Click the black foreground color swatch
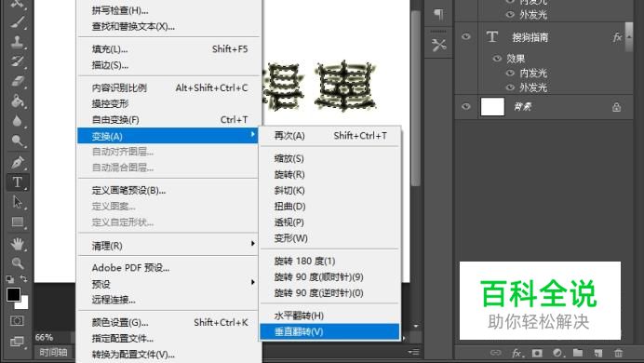The width and height of the screenshot is (644, 363). [x=14, y=294]
